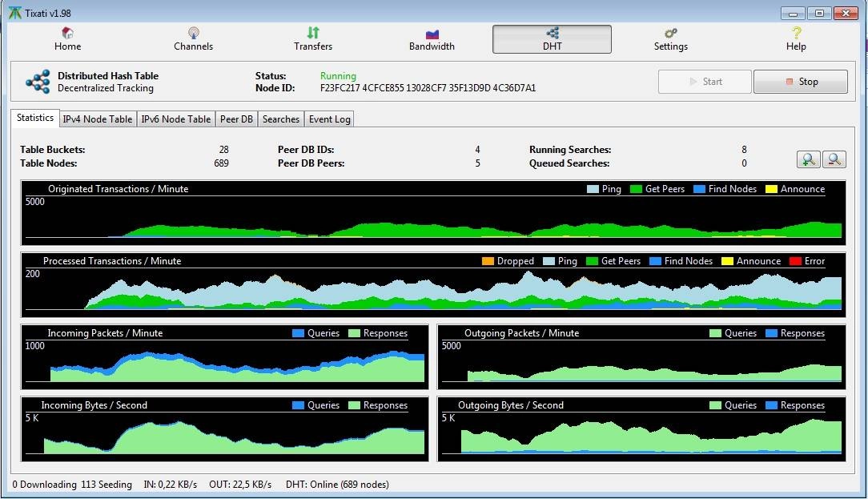Click the Outgoing Bytes / Second graph
868x499 pixels.
(x=641, y=429)
